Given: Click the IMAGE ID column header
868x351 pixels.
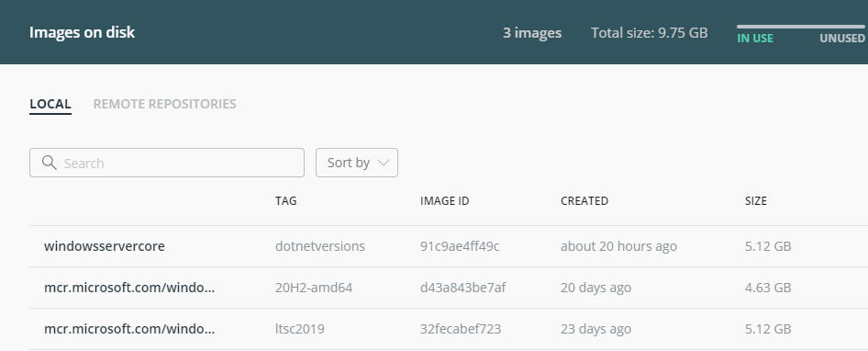Looking at the screenshot, I should (x=444, y=200).
